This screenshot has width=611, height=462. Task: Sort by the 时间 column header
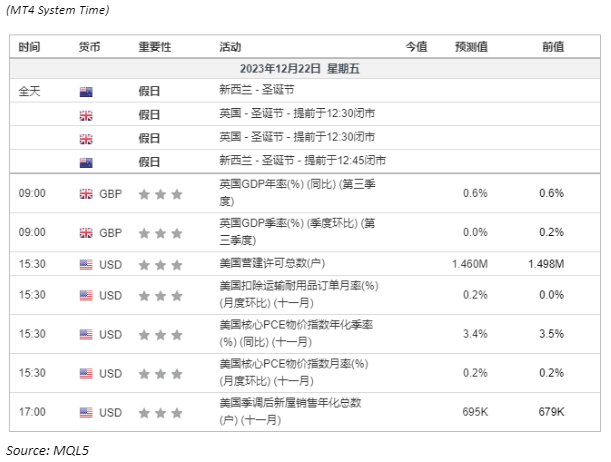click(30, 47)
